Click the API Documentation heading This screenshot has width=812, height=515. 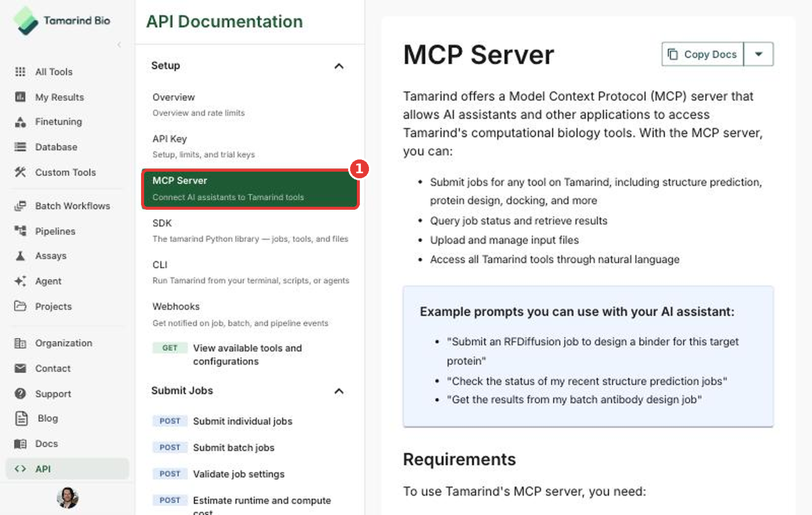tap(224, 21)
